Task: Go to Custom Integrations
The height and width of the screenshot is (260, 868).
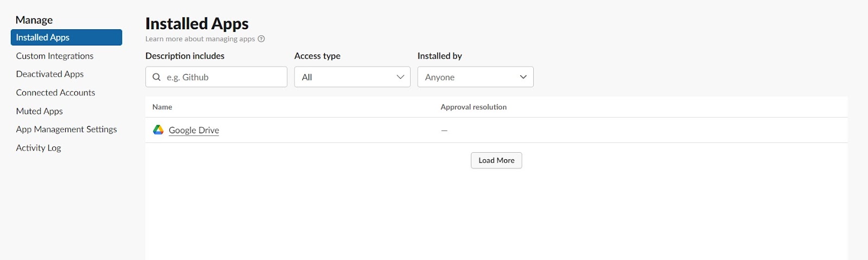Action: [55, 56]
